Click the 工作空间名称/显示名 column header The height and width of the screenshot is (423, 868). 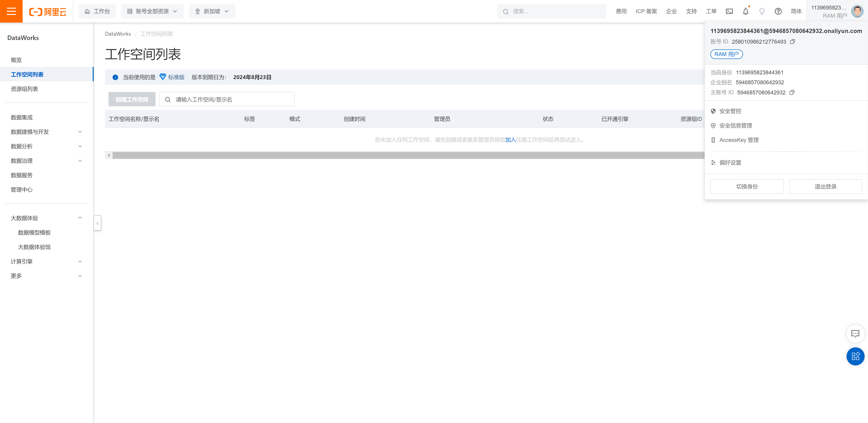[134, 119]
